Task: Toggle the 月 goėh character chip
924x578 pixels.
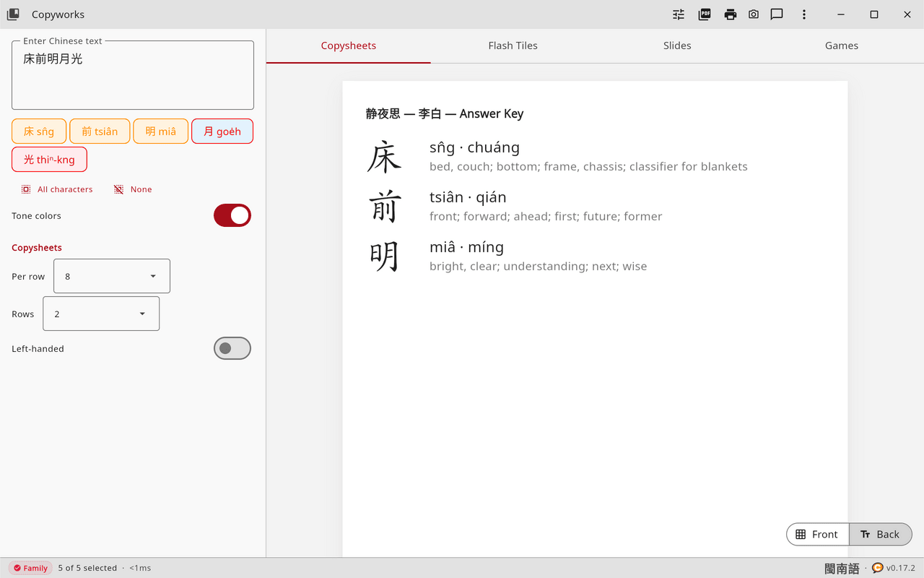Action: click(222, 131)
